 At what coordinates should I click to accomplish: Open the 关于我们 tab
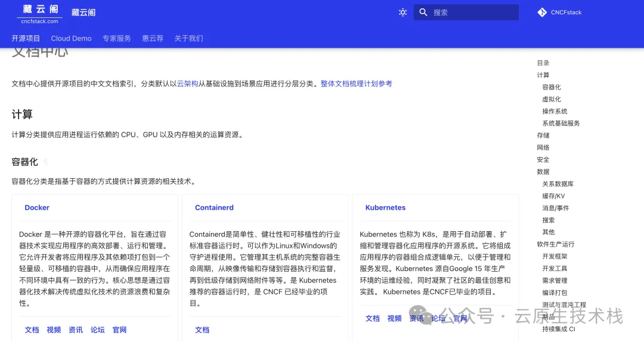coord(188,38)
